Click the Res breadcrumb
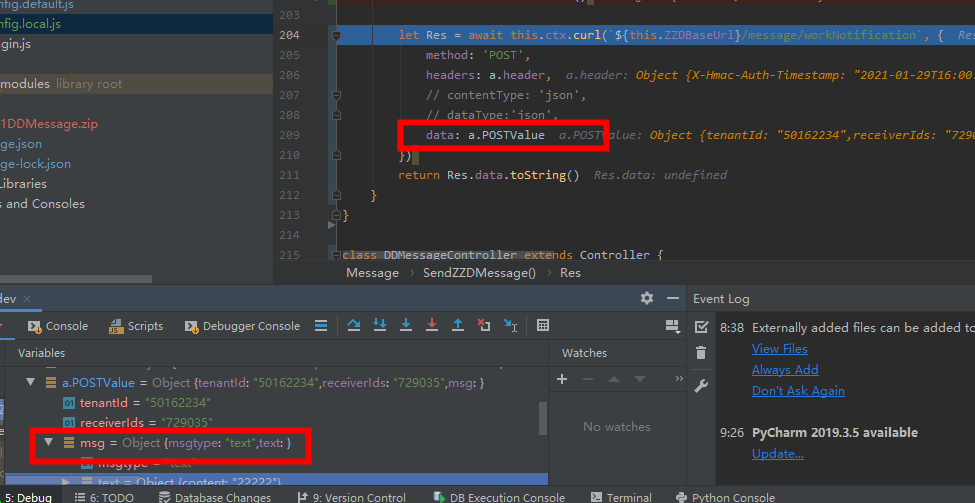The width and height of the screenshot is (975, 503). [x=570, y=272]
